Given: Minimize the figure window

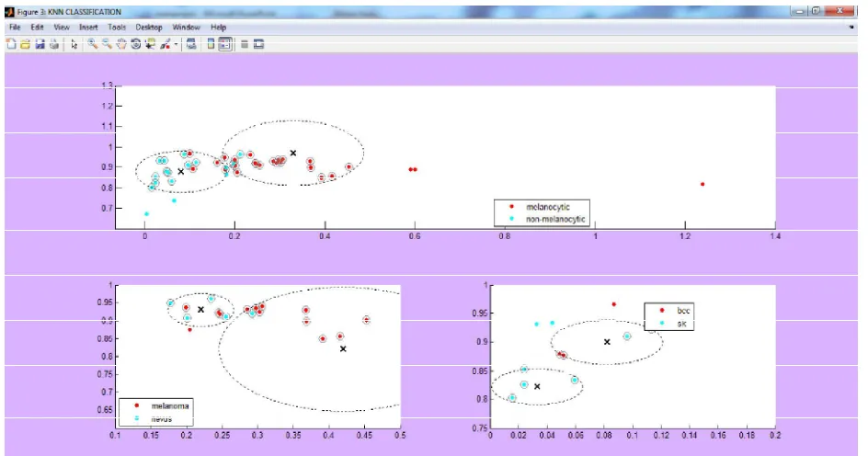Looking at the screenshot, I should (799, 10).
